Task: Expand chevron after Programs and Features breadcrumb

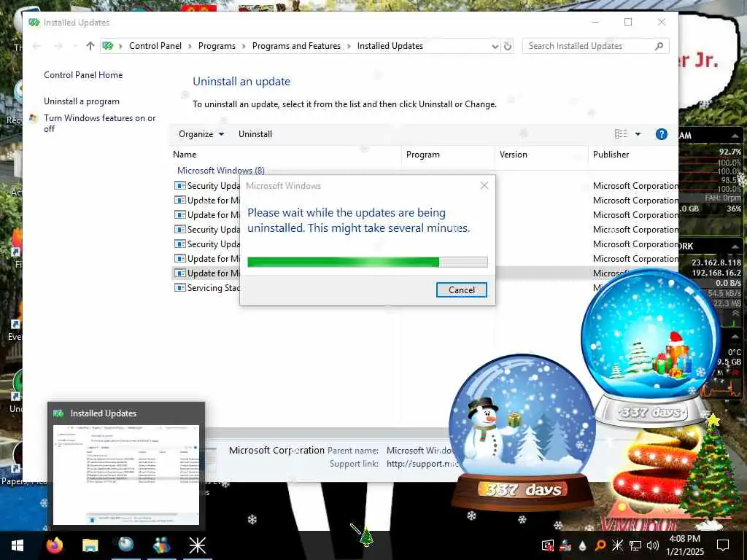Action: [x=349, y=46]
